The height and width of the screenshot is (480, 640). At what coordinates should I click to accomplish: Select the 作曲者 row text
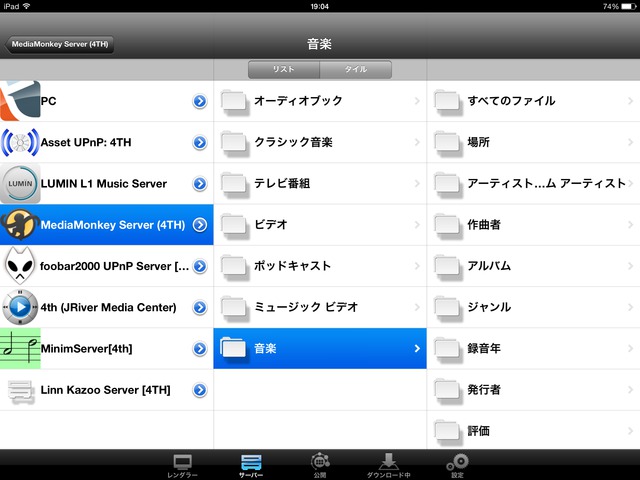pyautogui.click(x=484, y=224)
